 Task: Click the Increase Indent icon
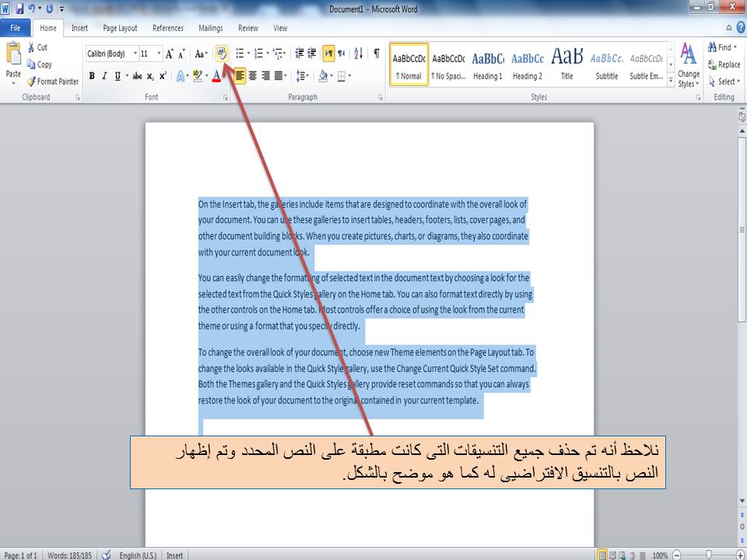coord(311,54)
